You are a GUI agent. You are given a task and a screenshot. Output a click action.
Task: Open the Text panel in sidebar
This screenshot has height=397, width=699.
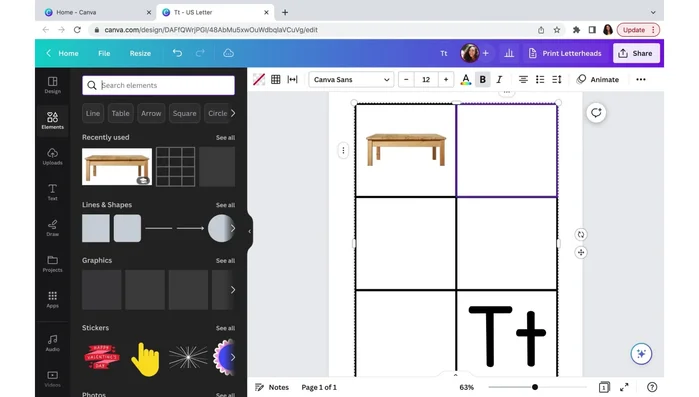pos(52,192)
